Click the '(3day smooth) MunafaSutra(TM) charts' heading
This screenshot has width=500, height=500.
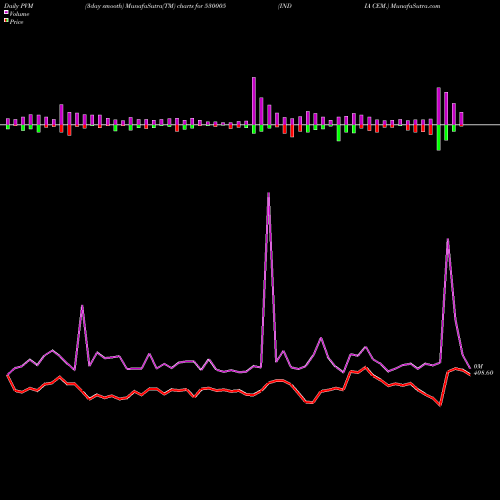139,6
